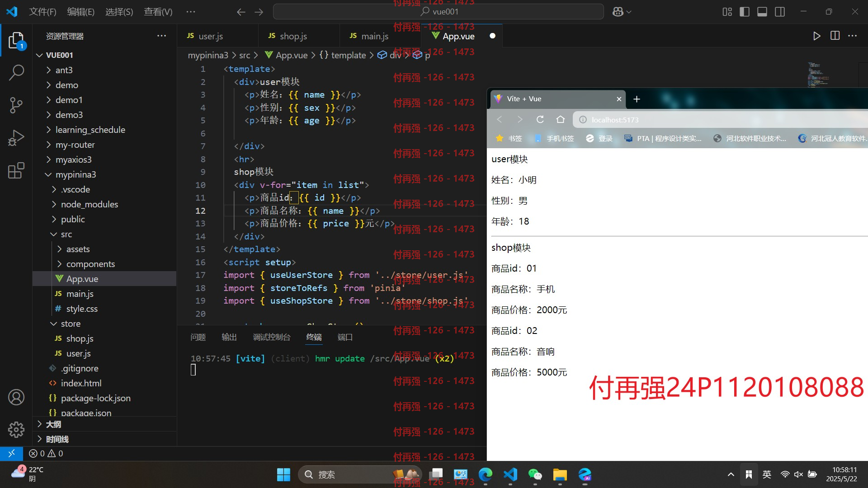Open the Search view in activity bar
The height and width of the screenshot is (488, 868).
point(16,72)
